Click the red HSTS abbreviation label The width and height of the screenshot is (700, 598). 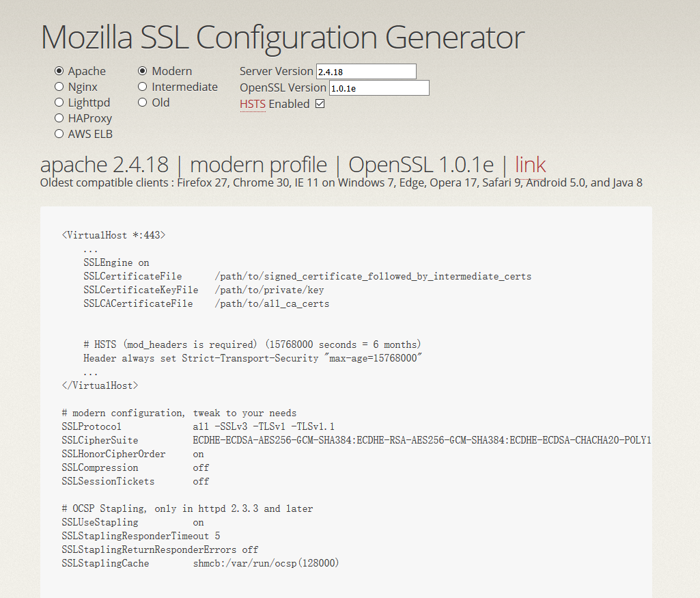tap(252, 104)
